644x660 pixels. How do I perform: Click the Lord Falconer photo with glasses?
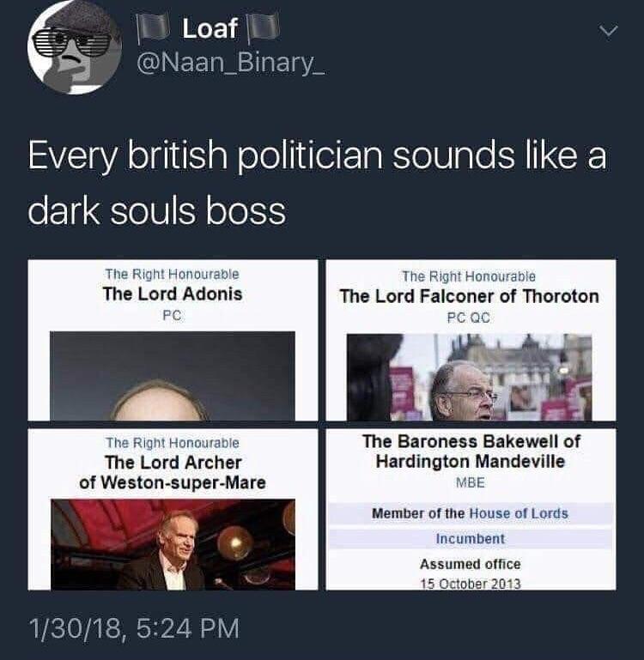point(469,377)
